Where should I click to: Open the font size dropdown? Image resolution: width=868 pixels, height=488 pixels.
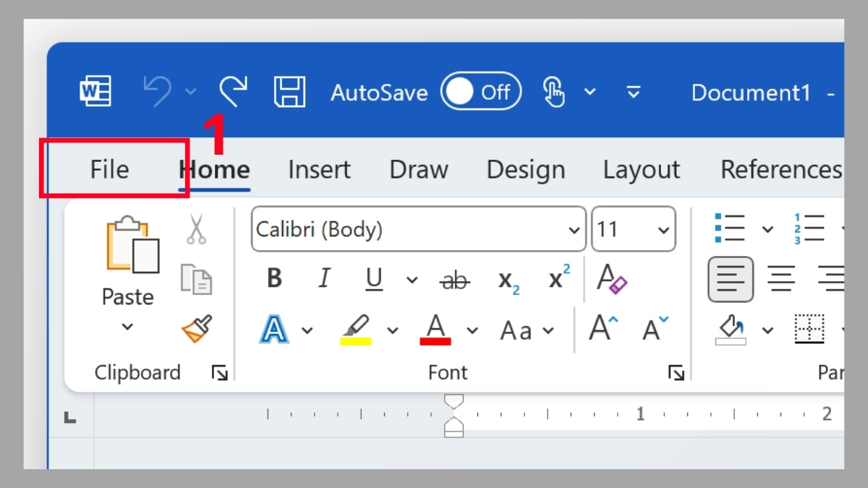pos(663,229)
